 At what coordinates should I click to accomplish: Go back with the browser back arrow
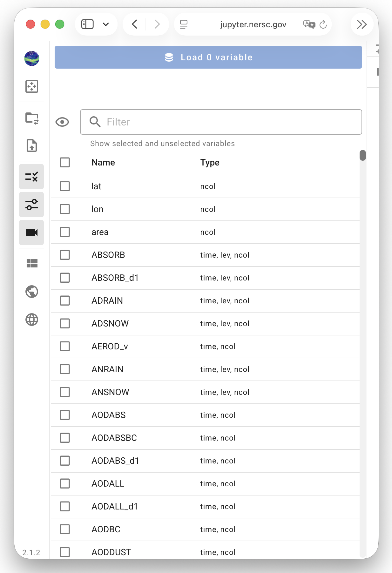click(135, 24)
